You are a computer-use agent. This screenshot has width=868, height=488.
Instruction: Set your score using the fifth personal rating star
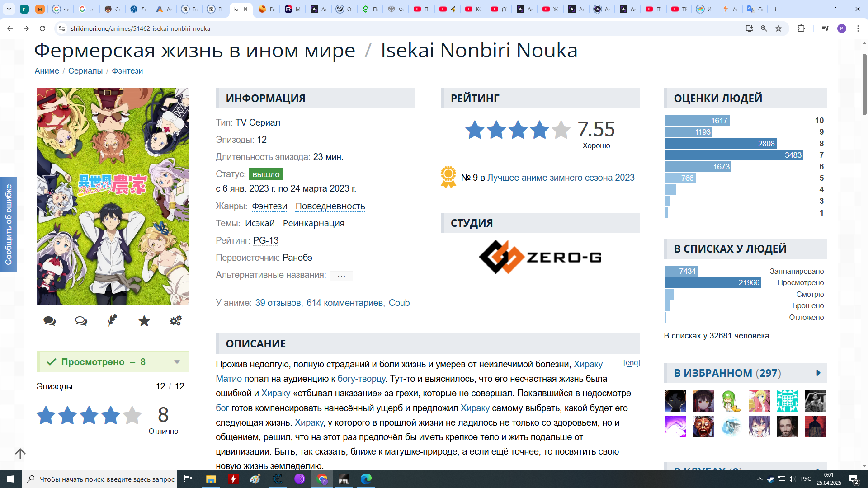point(132,415)
